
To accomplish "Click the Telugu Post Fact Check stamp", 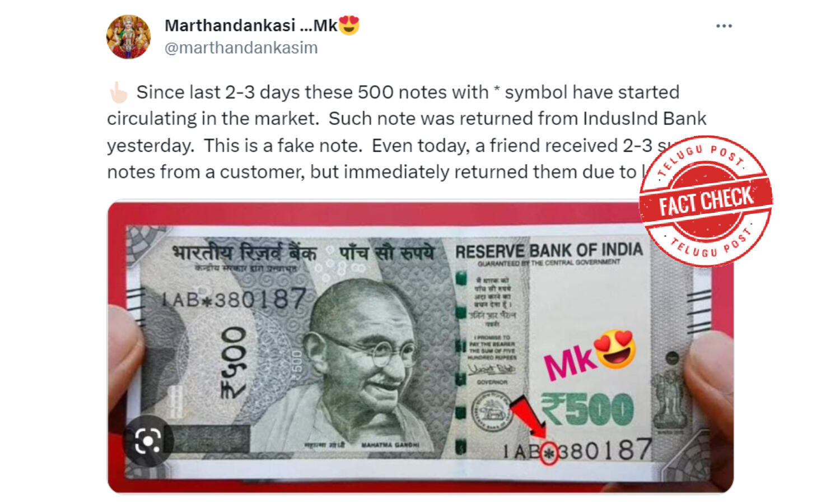I will click(706, 201).
